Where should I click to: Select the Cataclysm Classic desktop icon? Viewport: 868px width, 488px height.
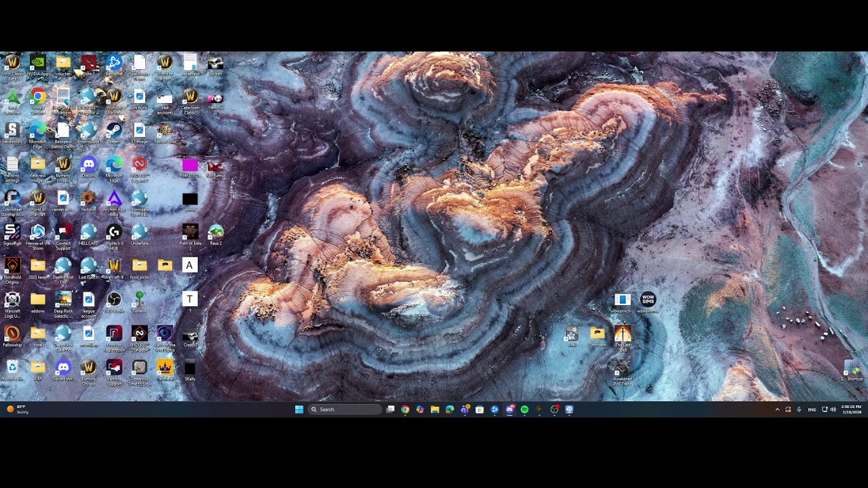[190, 102]
